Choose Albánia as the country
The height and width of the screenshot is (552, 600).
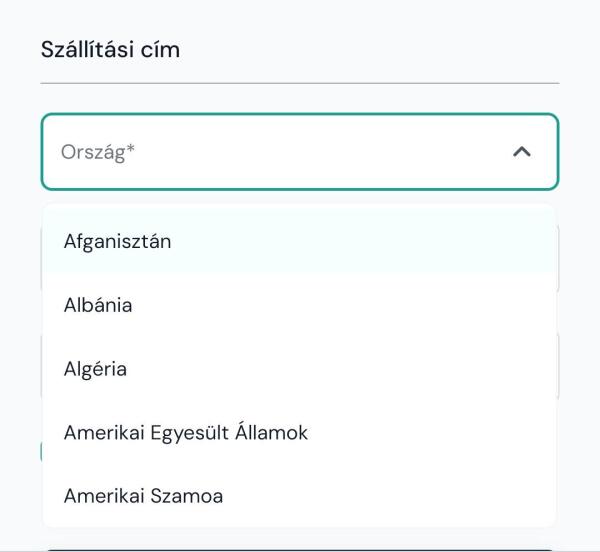point(98,305)
